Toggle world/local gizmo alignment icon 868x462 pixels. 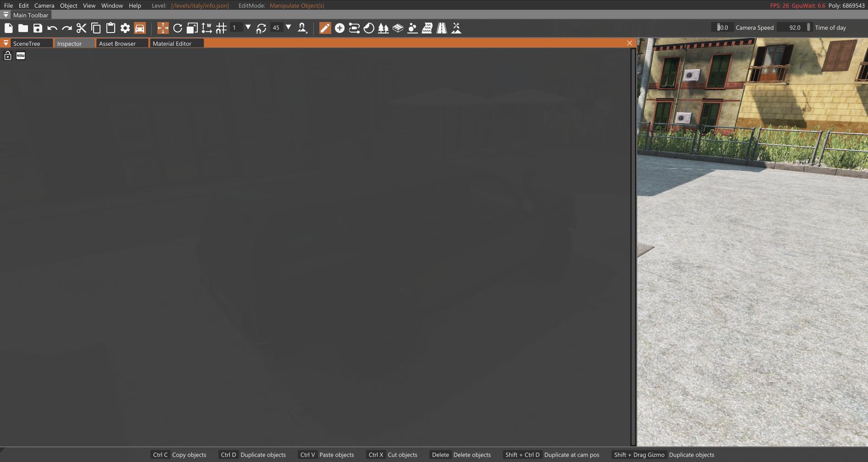[207, 28]
